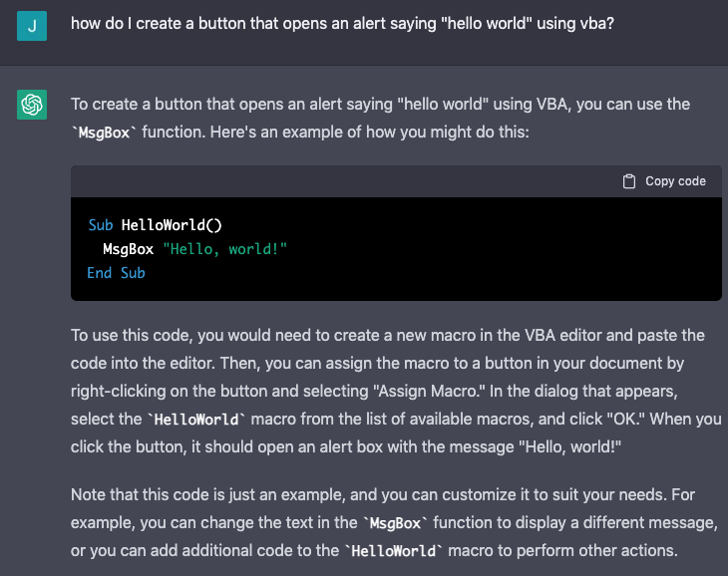The image size is (728, 576).
Task: Click the clipboard icon beside Copy code
Action: click(628, 181)
